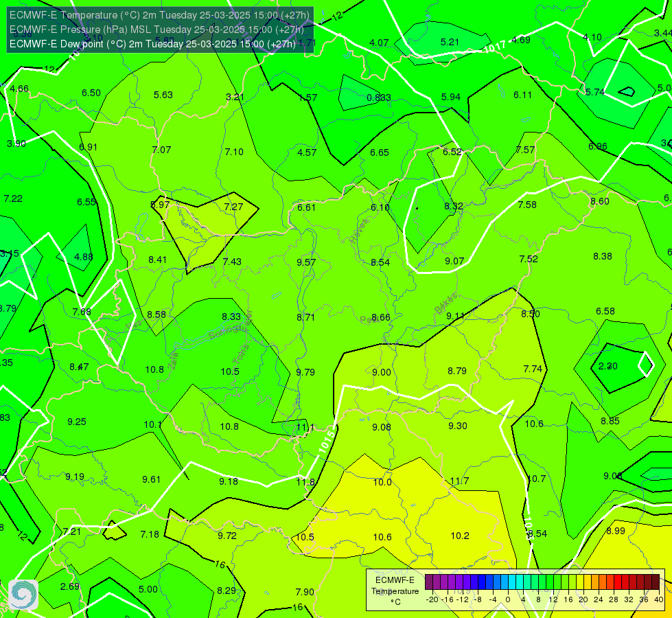Click the dew point value 9.57
This screenshot has width=672, height=618.
306,262
